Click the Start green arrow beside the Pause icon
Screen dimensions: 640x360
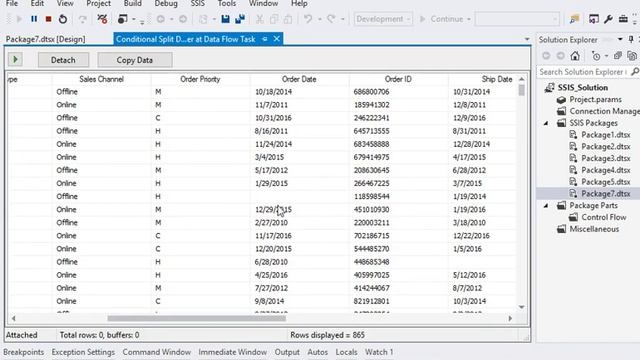[x=19, y=19]
